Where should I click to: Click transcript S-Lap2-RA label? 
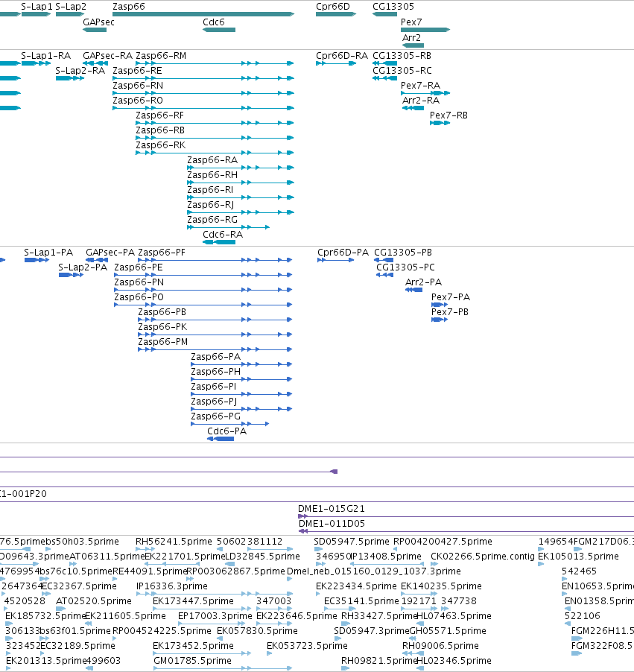80,71
